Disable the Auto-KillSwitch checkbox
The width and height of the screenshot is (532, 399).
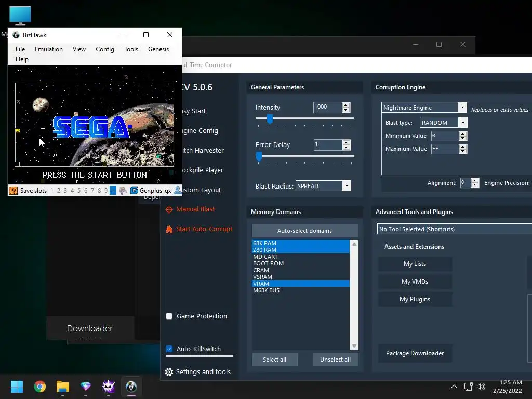click(169, 349)
